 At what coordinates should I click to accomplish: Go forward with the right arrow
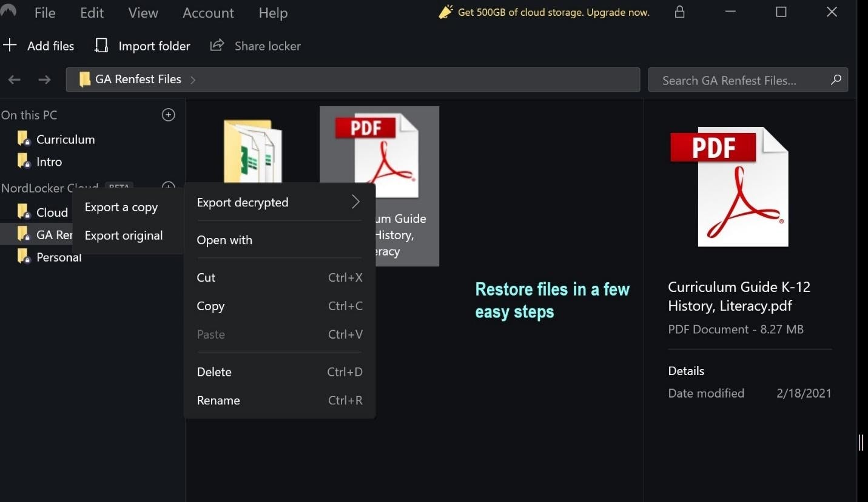[x=44, y=80]
